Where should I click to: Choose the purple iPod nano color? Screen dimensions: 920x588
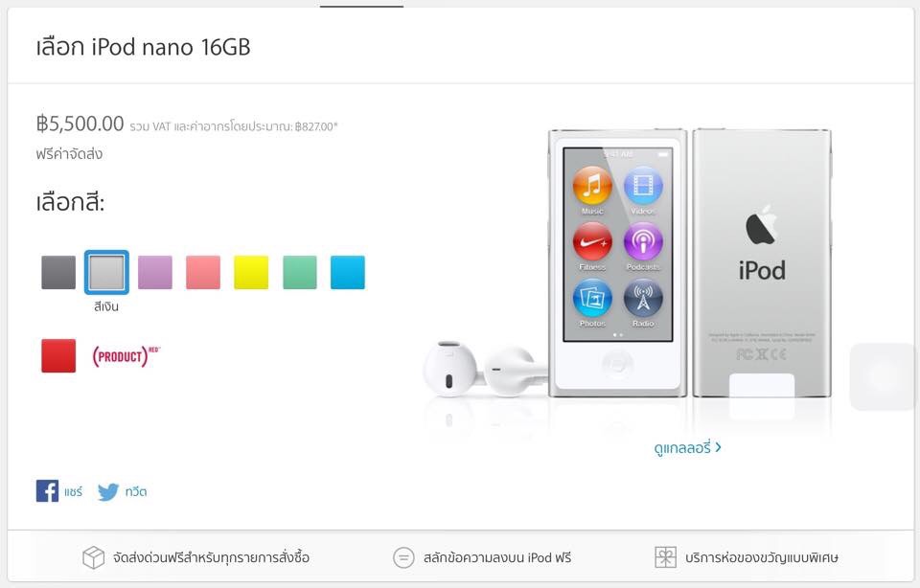pos(155,272)
